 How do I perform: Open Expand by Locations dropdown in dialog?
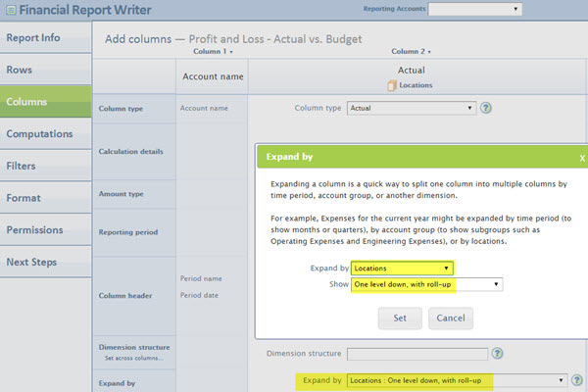[x=403, y=268]
